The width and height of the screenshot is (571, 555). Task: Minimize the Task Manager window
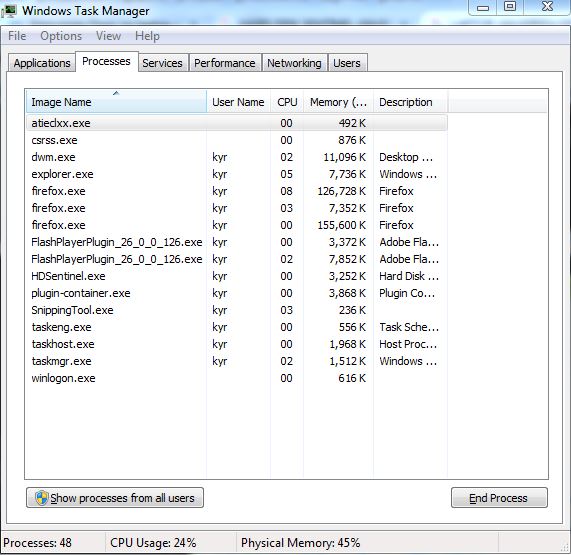pos(483,7)
